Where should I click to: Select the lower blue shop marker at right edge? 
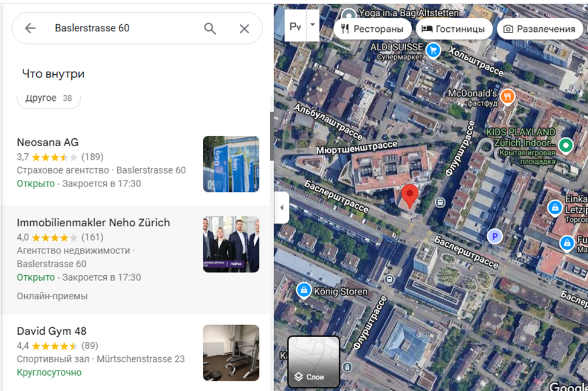click(567, 244)
